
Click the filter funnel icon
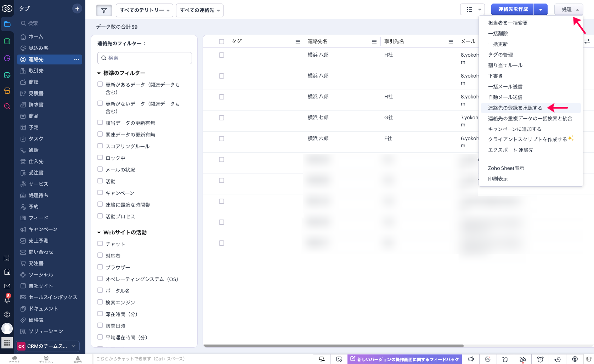pyautogui.click(x=104, y=10)
